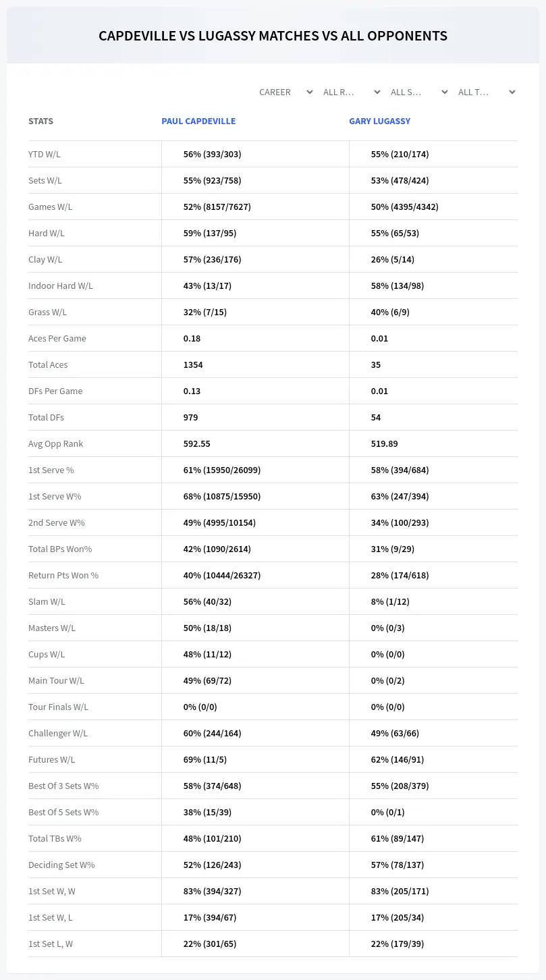
Task: Select the Avg Opp Rank row label
Action: (56, 443)
